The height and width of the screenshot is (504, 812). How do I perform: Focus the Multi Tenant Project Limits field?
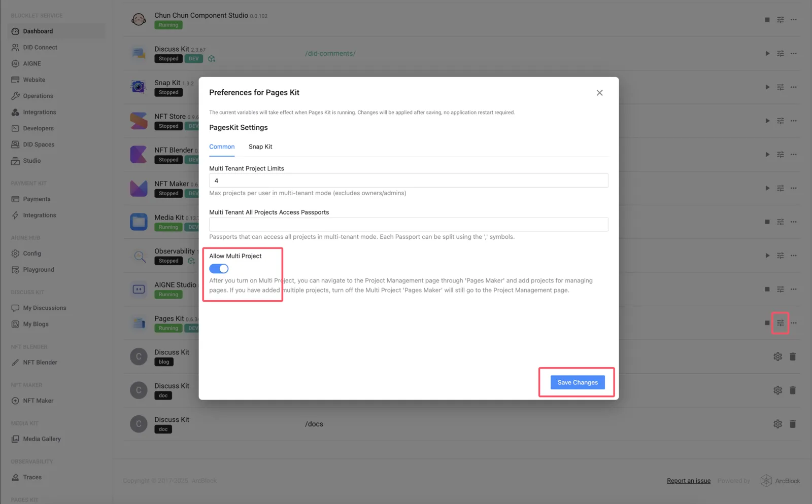(409, 181)
